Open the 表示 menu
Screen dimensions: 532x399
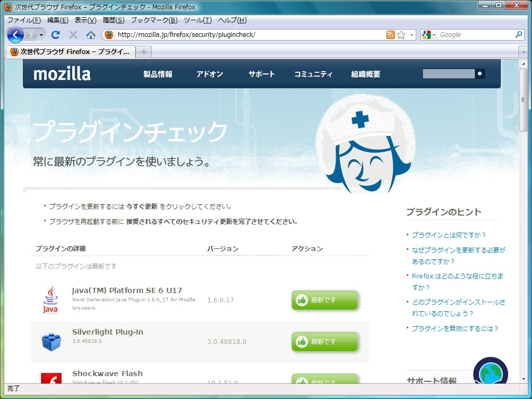click(x=86, y=20)
